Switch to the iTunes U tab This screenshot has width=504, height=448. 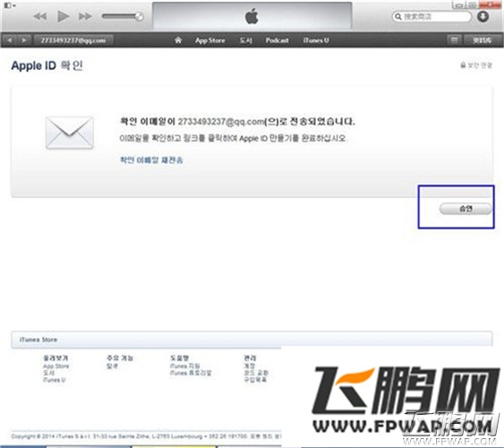click(x=316, y=40)
